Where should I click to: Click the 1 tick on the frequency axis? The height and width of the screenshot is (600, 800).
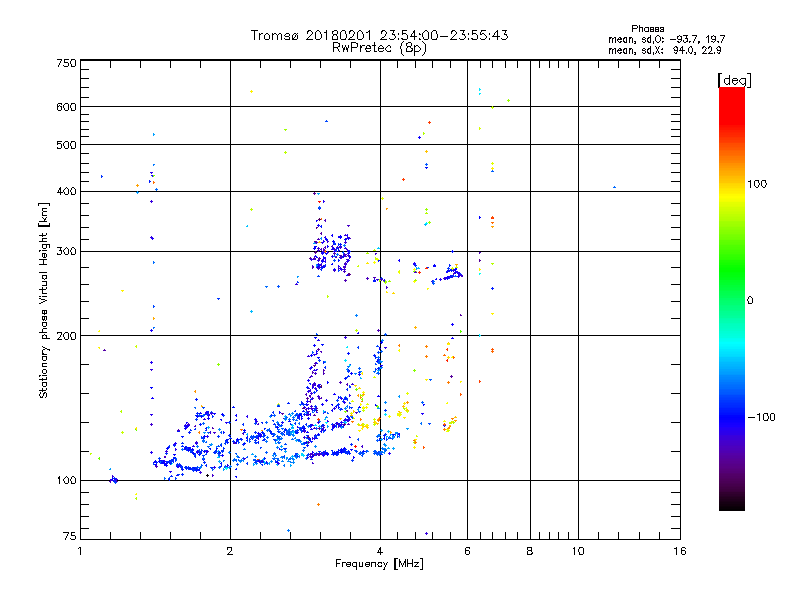(80, 551)
